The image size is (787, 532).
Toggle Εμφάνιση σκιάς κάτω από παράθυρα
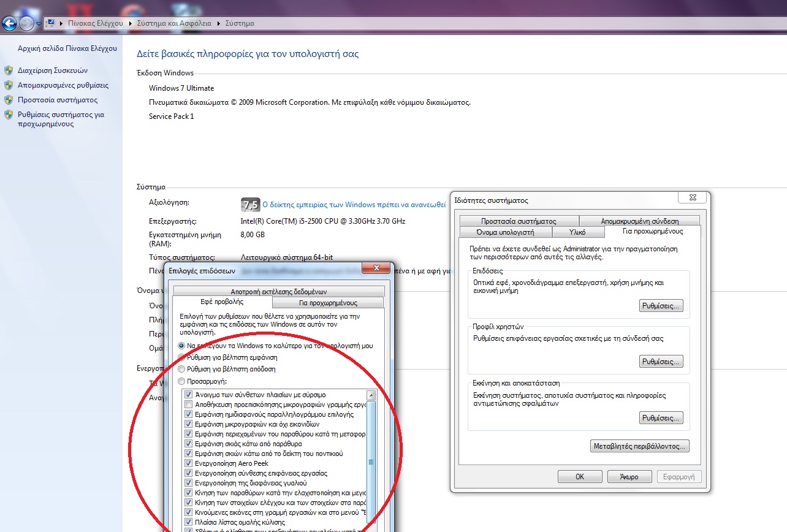click(x=188, y=444)
